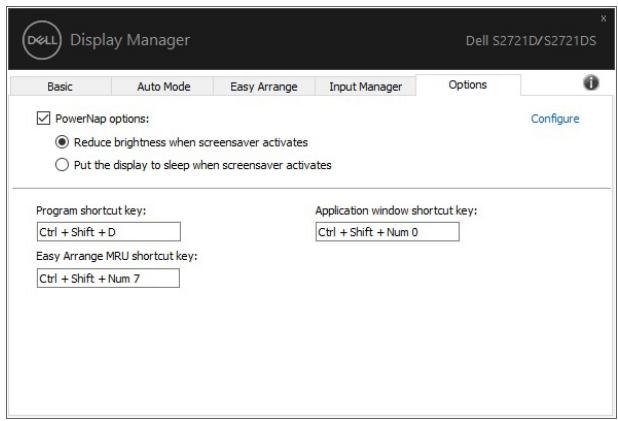
Task: Click the Dell S2721D/S2721DS model text
Action: 531,41
